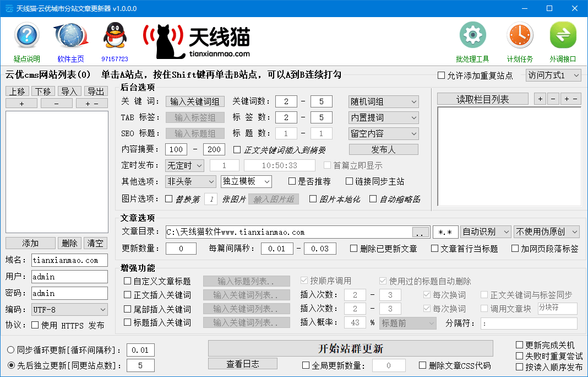The width and height of the screenshot is (588, 377).
Task: Click the 导出 sites button
Action: (96, 91)
